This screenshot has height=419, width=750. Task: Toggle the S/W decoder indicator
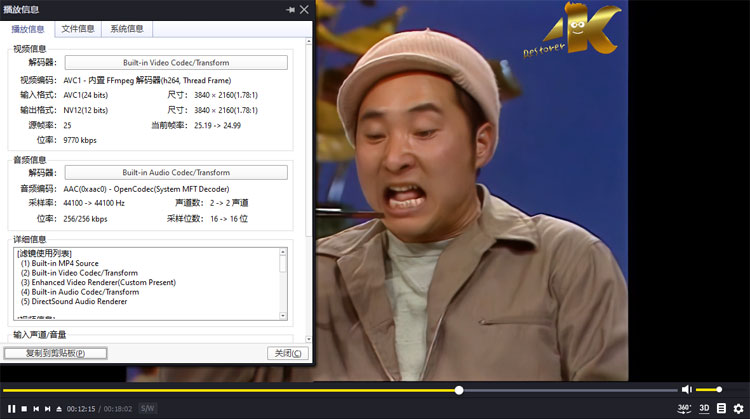pyautogui.click(x=147, y=408)
